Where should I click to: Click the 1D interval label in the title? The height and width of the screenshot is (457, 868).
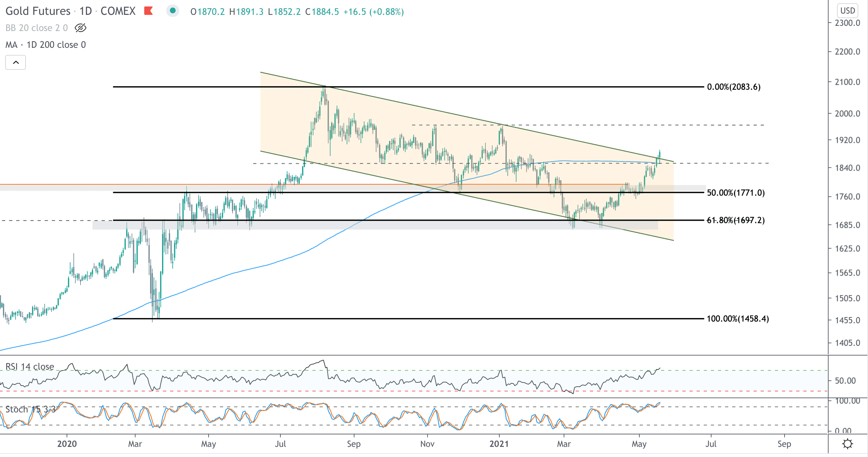(86, 11)
